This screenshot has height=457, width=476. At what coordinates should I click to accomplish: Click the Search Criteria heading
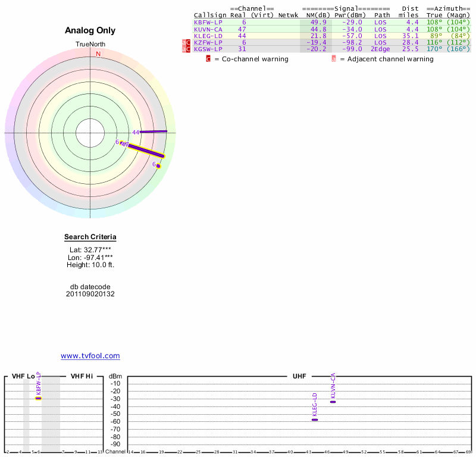pyautogui.click(x=90, y=237)
